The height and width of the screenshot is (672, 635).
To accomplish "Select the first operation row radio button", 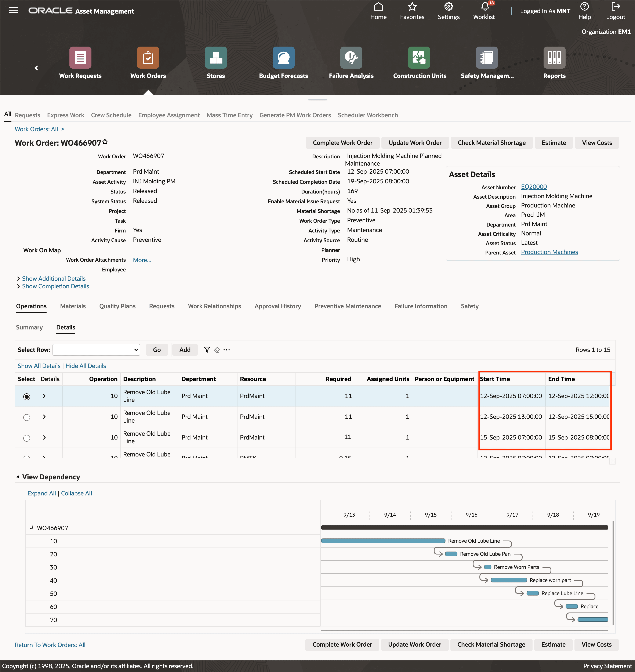I will pyautogui.click(x=26, y=396).
